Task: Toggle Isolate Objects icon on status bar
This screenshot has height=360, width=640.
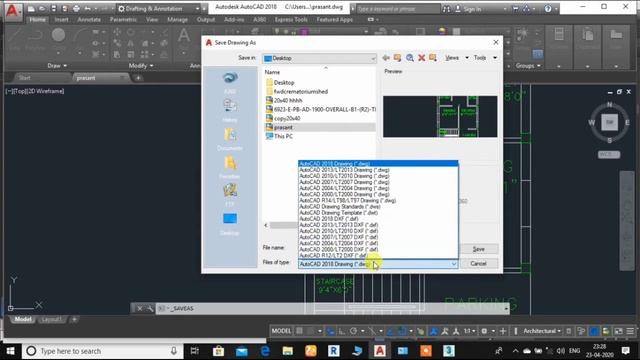Action: (581, 331)
